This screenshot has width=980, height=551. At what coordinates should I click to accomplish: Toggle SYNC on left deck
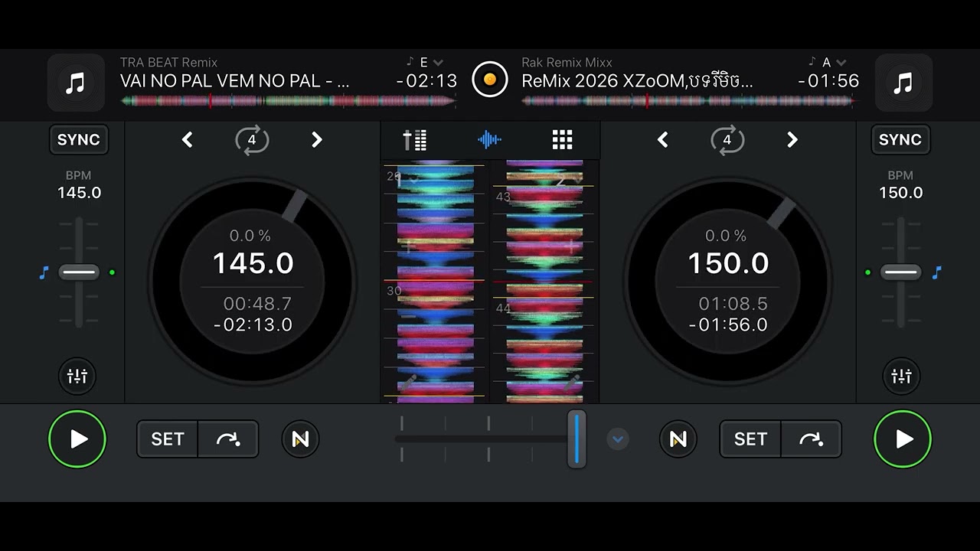[x=79, y=139]
